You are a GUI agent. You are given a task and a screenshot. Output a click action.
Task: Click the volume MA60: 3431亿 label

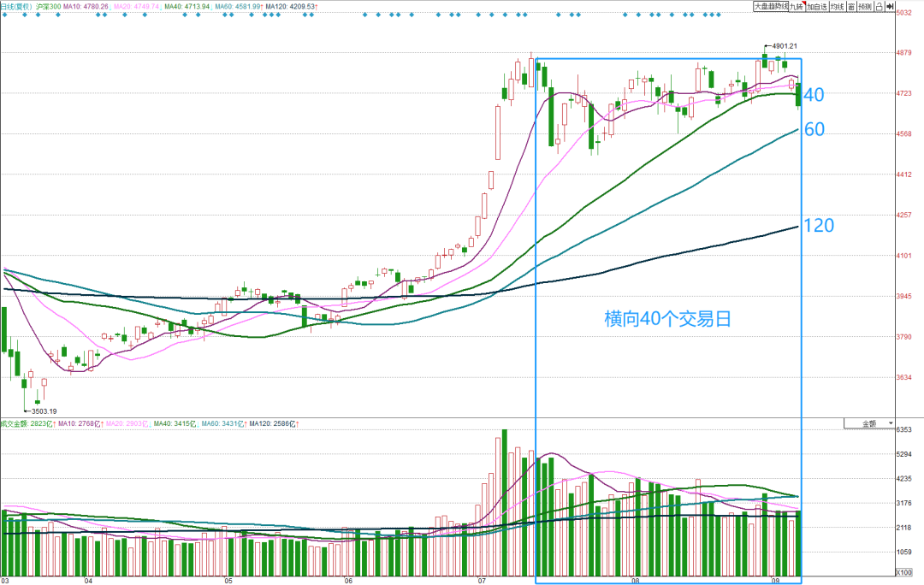(x=224, y=423)
